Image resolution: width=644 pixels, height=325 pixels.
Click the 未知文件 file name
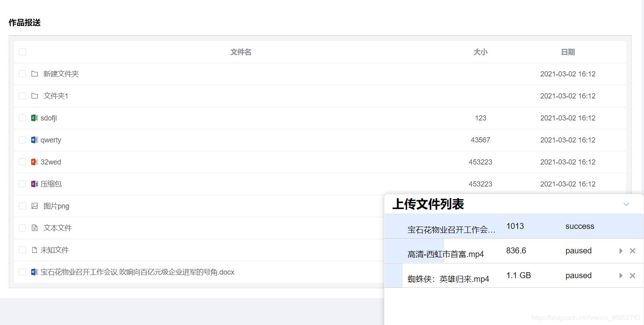(x=54, y=250)
